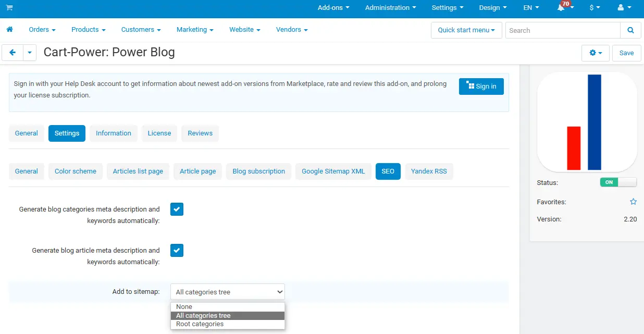Click the search magnifier button

tap(630, 30)
